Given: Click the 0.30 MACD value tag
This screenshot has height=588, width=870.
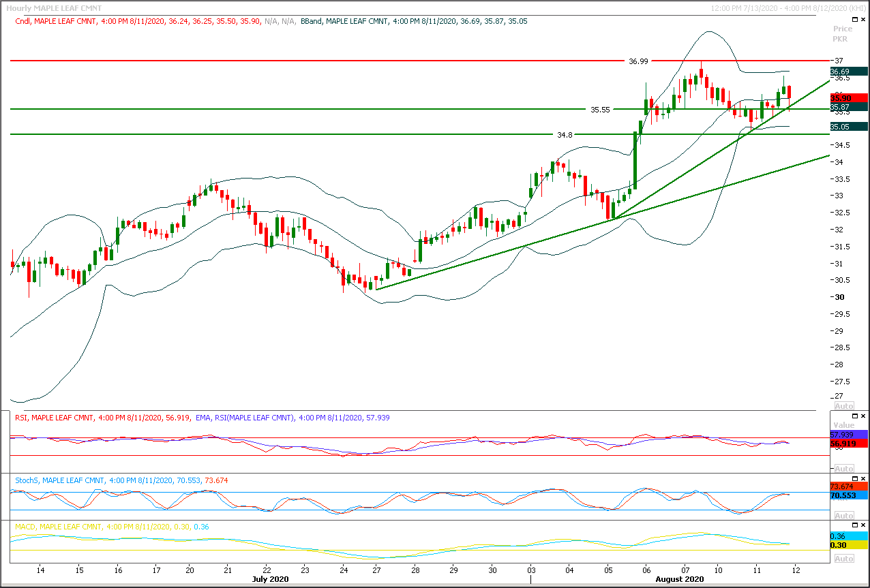Looking at the screenshot, I should [x=848, y=546].
